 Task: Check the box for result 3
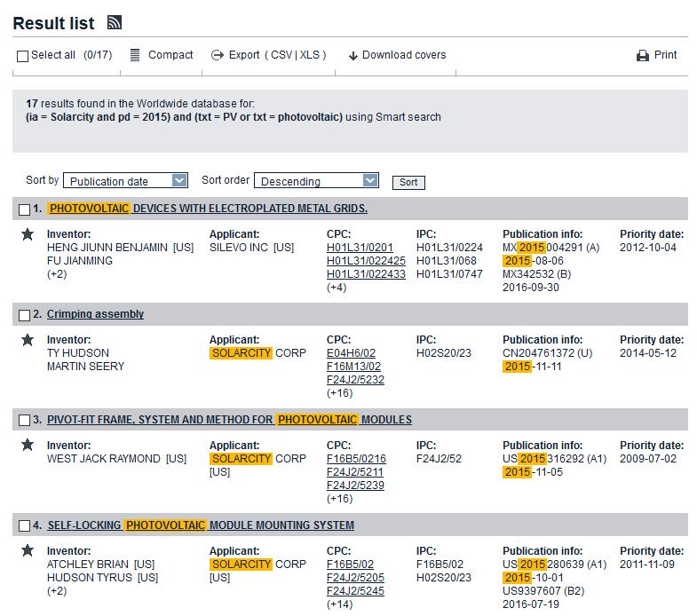(x=25, y=420)
